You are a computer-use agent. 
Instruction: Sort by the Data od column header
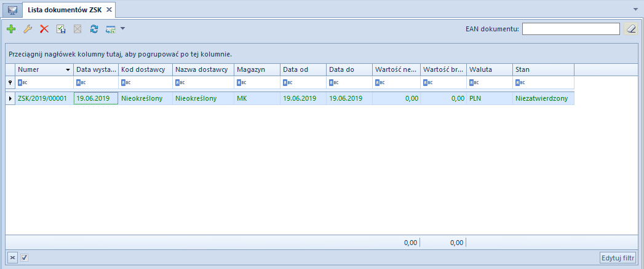[x=303, y=70]
